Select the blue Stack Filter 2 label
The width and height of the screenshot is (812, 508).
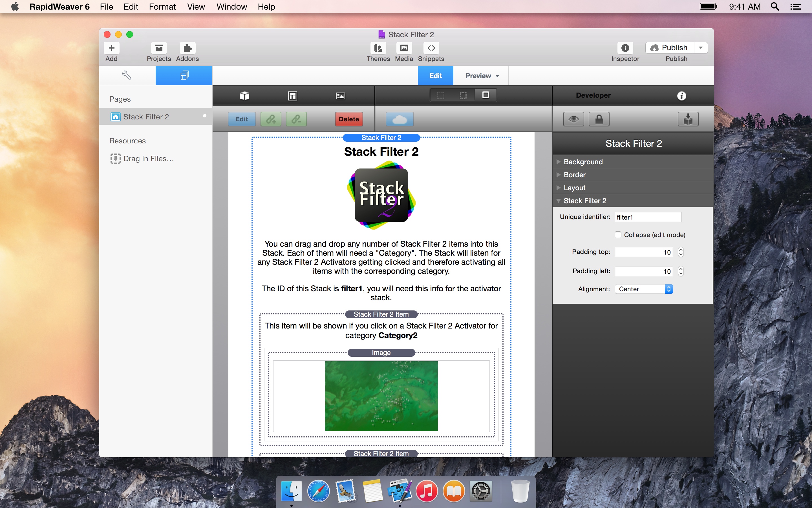381,137
